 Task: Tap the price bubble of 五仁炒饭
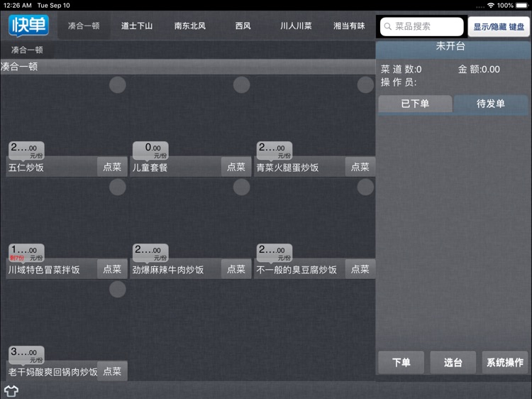[26, 151]
